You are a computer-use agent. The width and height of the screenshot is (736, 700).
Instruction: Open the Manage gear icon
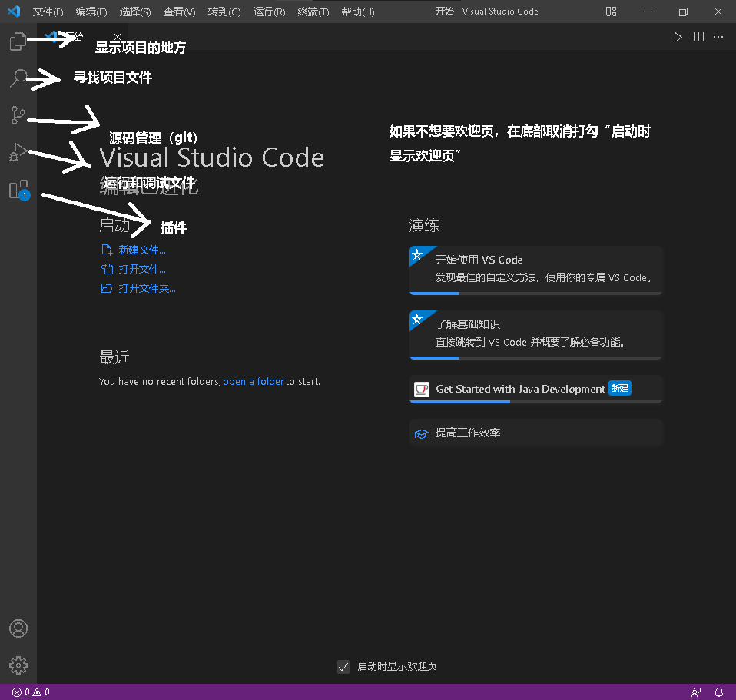(x=18, y=665)
